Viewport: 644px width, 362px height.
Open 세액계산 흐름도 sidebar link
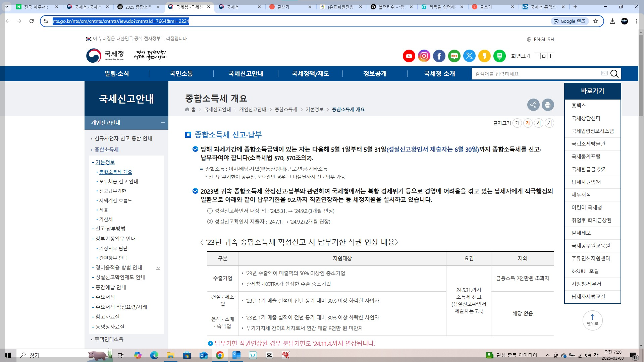(x=115, y=200)
